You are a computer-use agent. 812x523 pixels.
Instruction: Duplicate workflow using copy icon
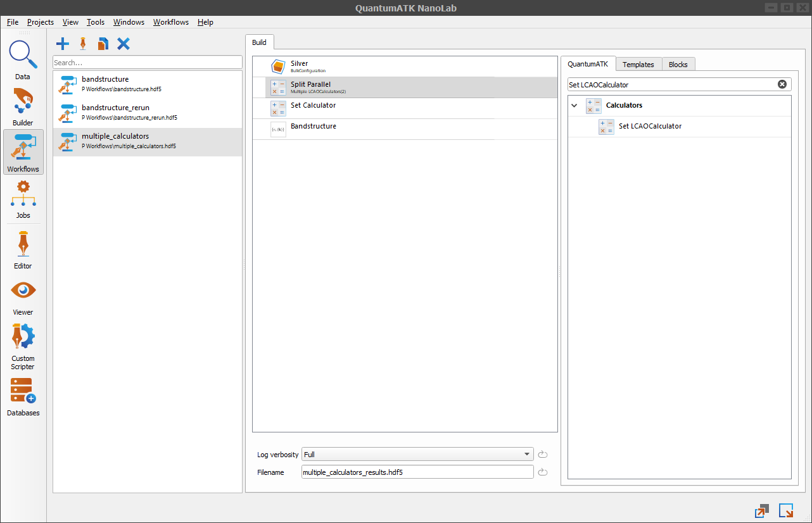pos(103,44)
